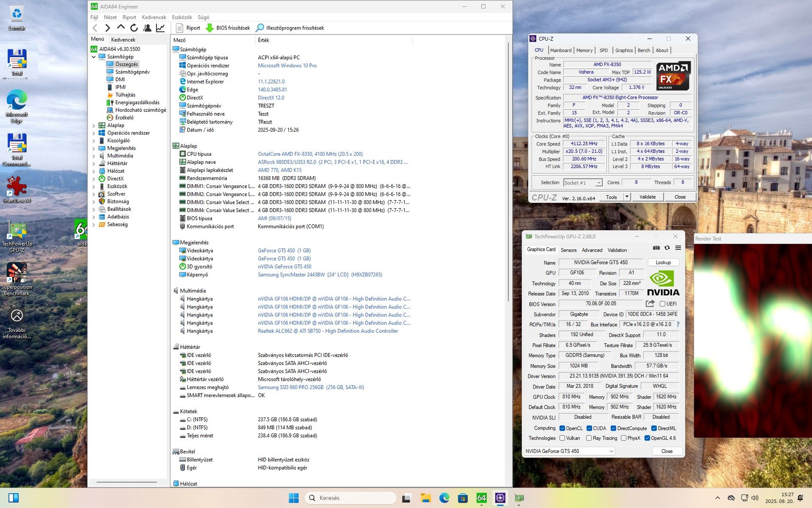812x508 pixels.
Task: Expand the Alaplap tree node
Action: tap(94, 126)
